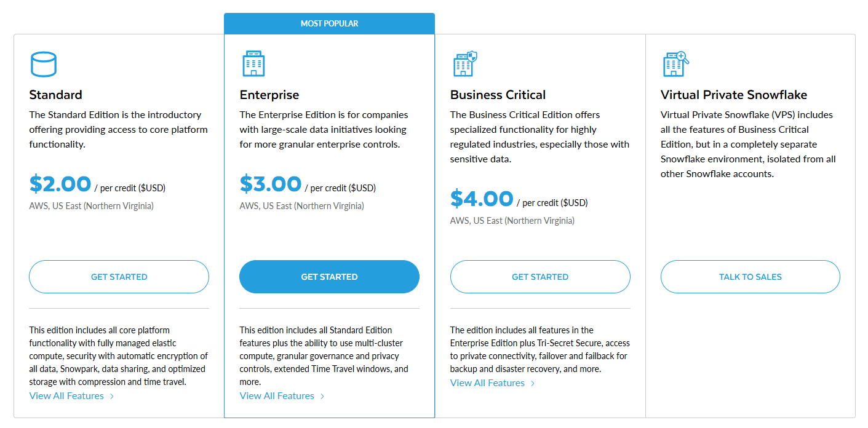Click the Virtual Private Snowflake heading
The image size is (868, 428).
click(x=734, y=95)
